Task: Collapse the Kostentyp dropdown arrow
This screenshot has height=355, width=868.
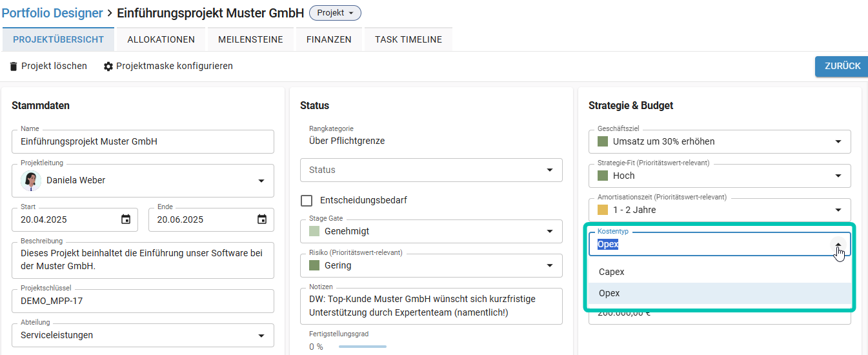Action: [838, 245]
